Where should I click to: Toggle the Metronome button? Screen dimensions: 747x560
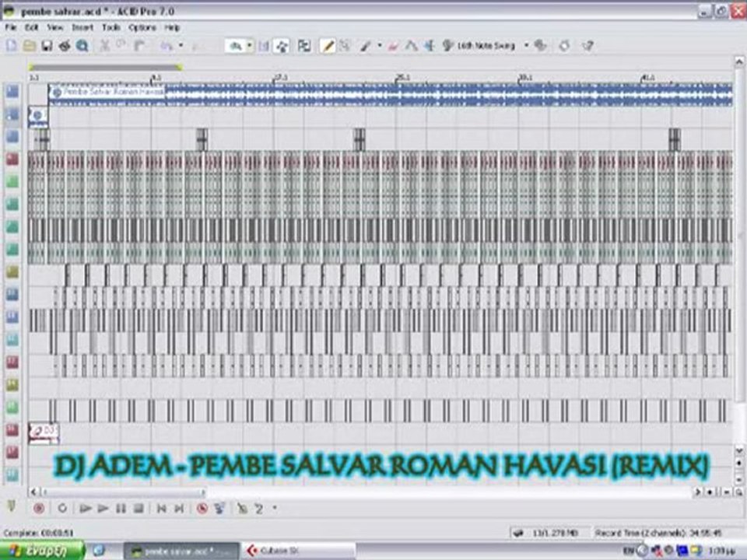coord(219,509)
